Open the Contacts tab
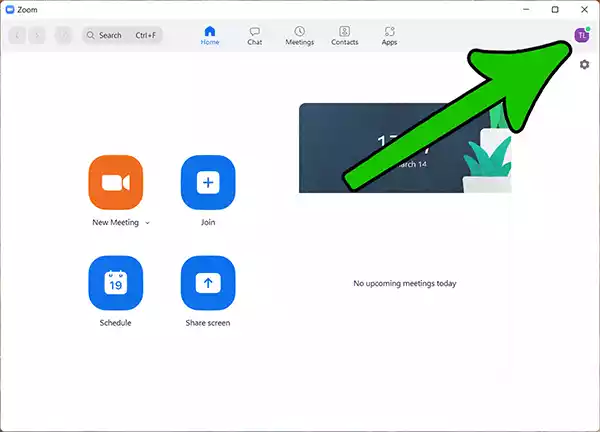The width and height of the screenshot is (600, 432). (x=345, y=36)
